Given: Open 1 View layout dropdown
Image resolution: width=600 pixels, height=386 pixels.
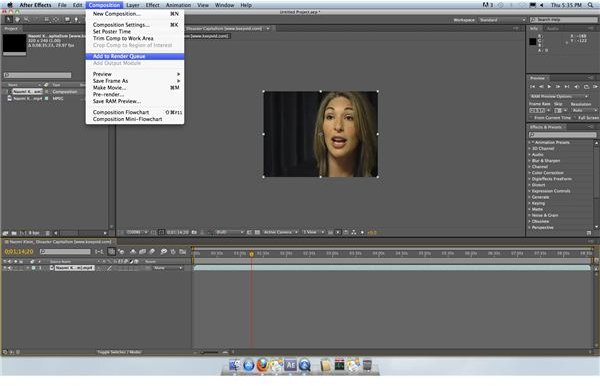Looking at the screenshot, I should pos(313,233).
